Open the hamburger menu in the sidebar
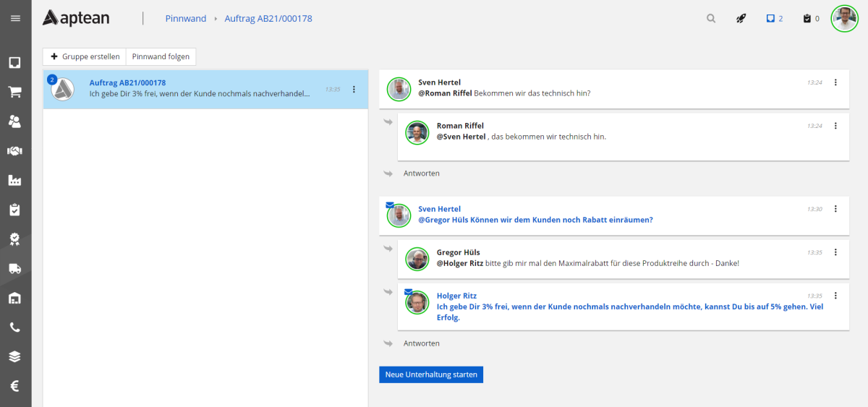This screenshot has height=407, width=868. coord(15,18)
